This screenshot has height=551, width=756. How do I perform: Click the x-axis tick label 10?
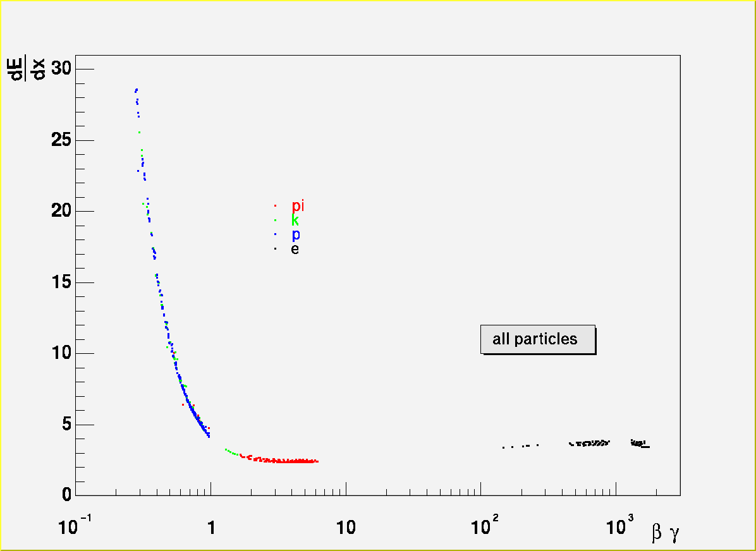(346, 528)
